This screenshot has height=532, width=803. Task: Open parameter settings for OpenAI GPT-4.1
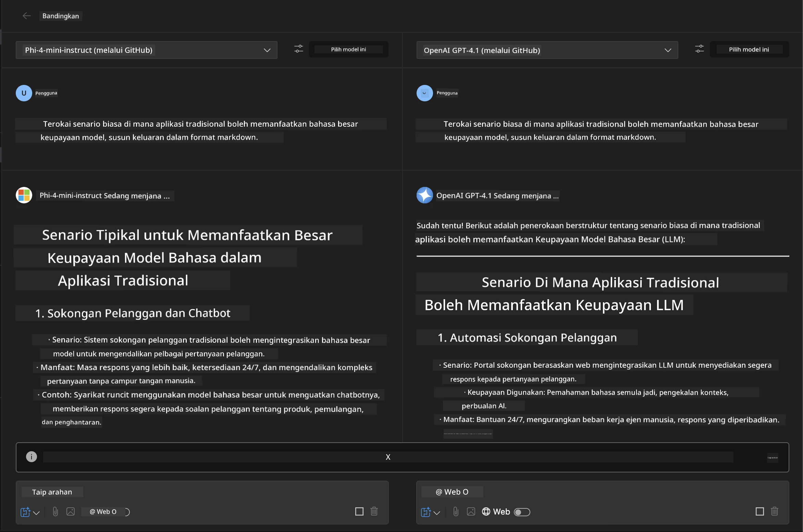(699, 49)
